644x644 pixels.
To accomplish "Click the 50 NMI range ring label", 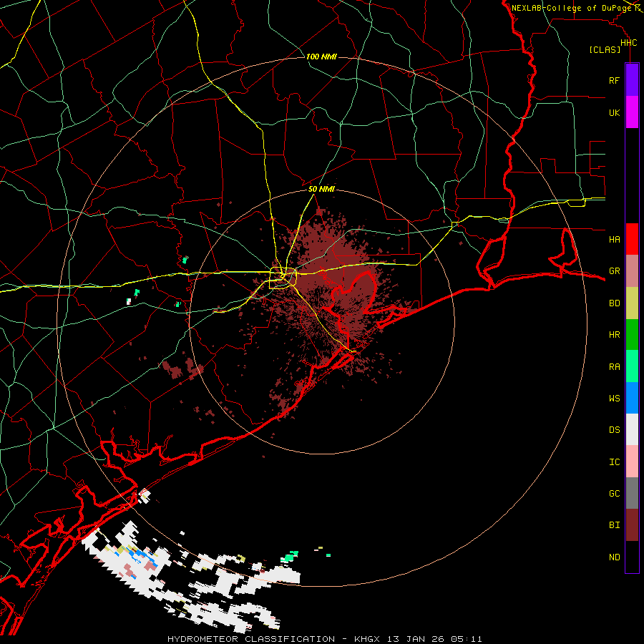I will [x=321, y=189].
